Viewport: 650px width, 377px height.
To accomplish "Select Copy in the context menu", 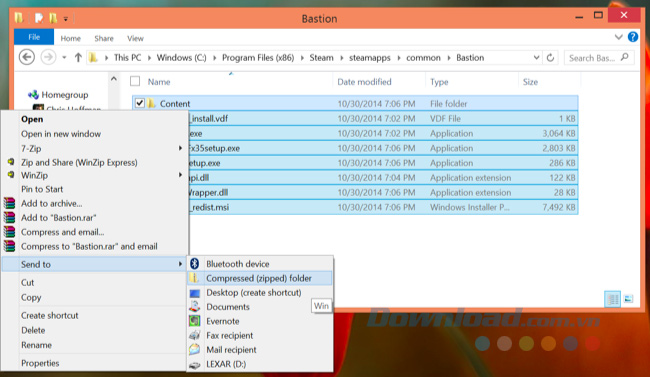I will click(31, 297).
